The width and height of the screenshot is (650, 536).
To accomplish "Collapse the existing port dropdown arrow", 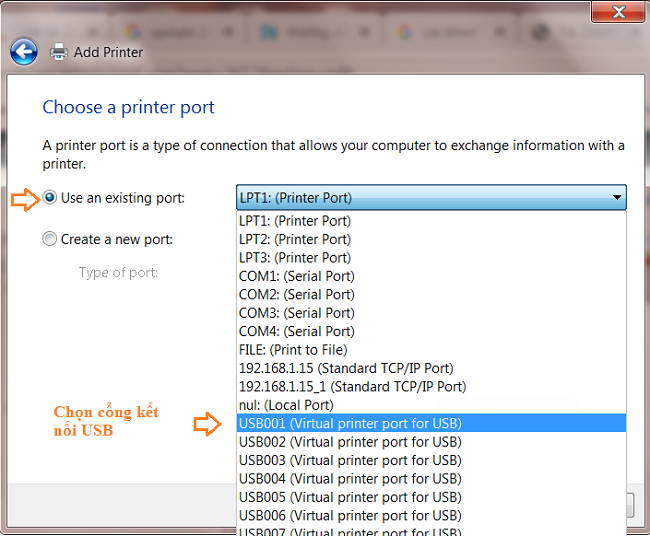I will point(616,198).
